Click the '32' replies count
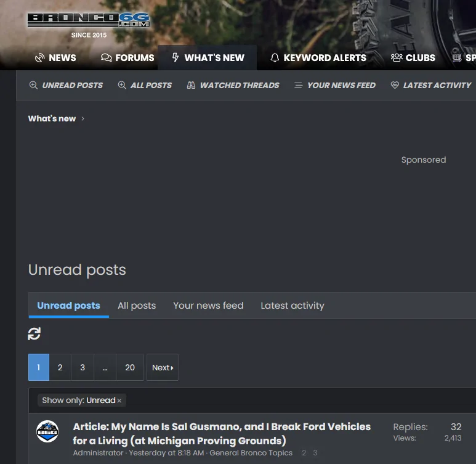The width and height of the screenshot is (476, 464). pos(456,426)
